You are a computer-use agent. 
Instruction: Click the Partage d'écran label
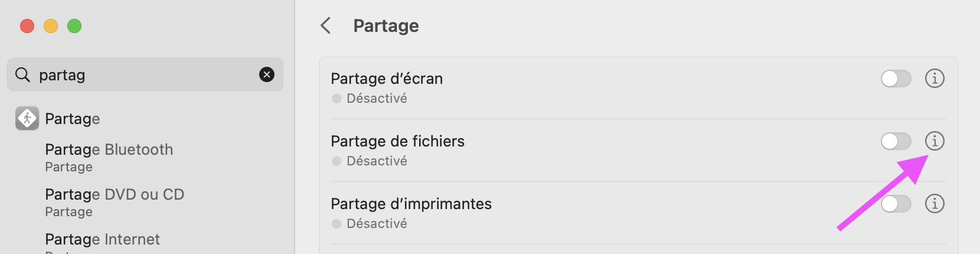tap(387, 79)
